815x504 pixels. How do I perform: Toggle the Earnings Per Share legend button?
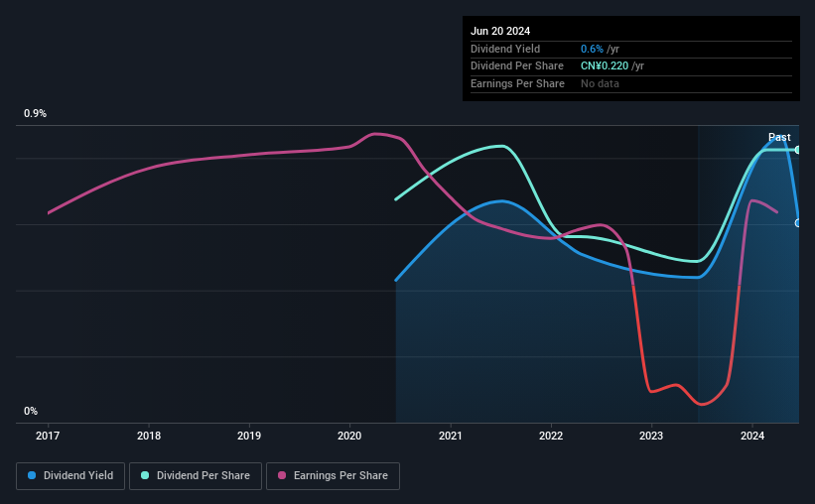[333, 476]
